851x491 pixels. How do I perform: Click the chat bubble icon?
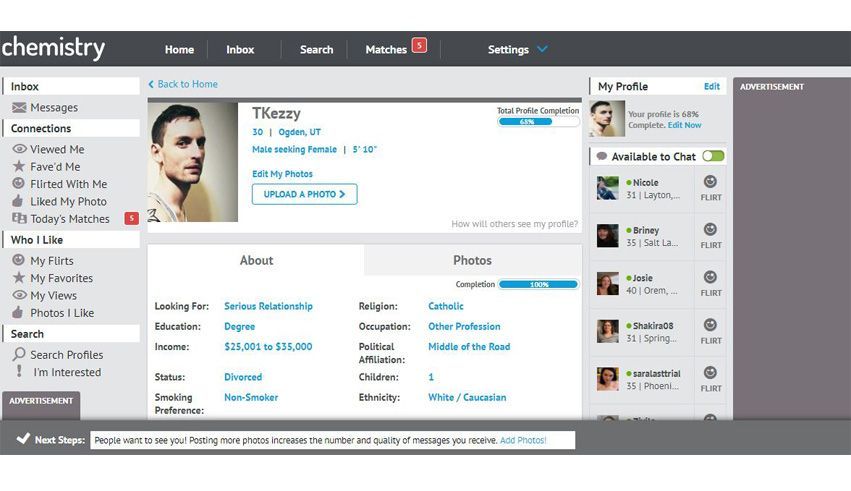[601, 156]
